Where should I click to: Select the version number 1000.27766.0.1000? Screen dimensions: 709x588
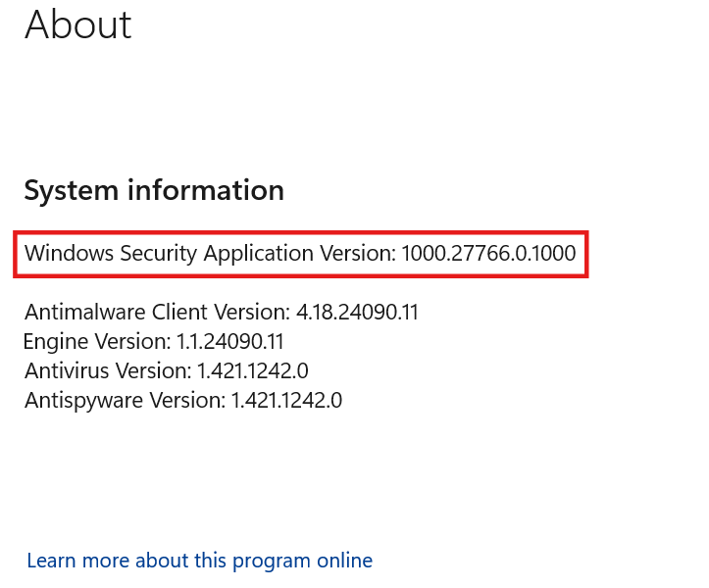tap(488, 253)
